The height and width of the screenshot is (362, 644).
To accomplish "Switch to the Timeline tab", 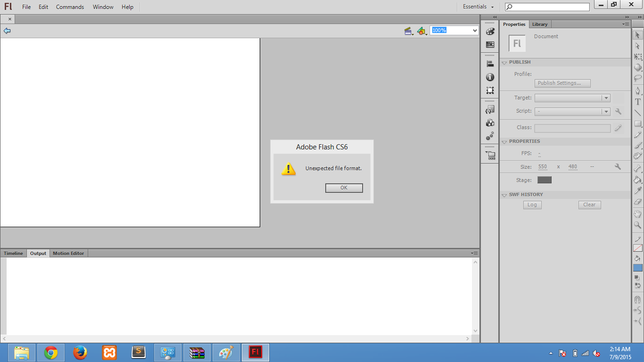I will click(x=14, y=253).
